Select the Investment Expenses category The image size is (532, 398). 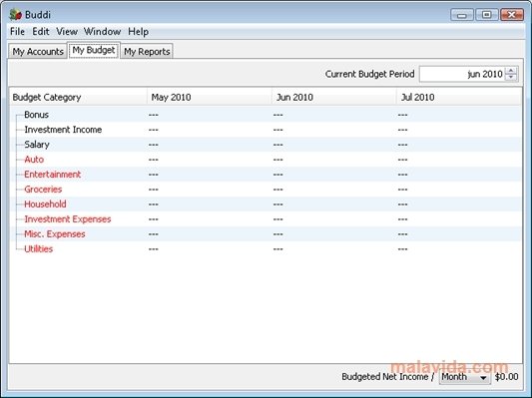click(68, 219)
